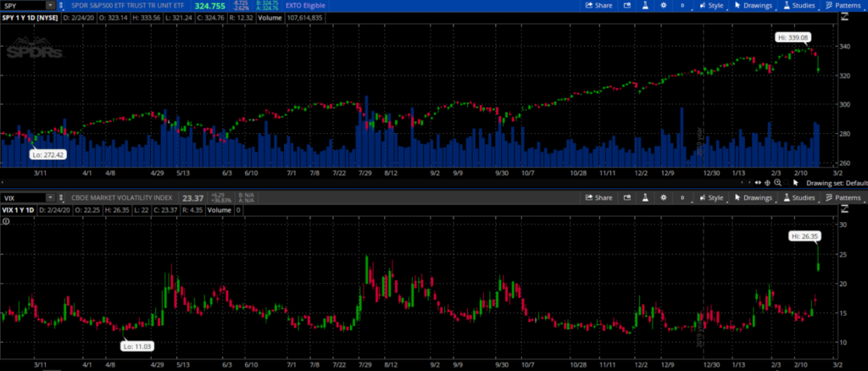Click the 12/30 date label on VIX axis
The width and height of the screenshot is (868, 371).
[711, 365]
